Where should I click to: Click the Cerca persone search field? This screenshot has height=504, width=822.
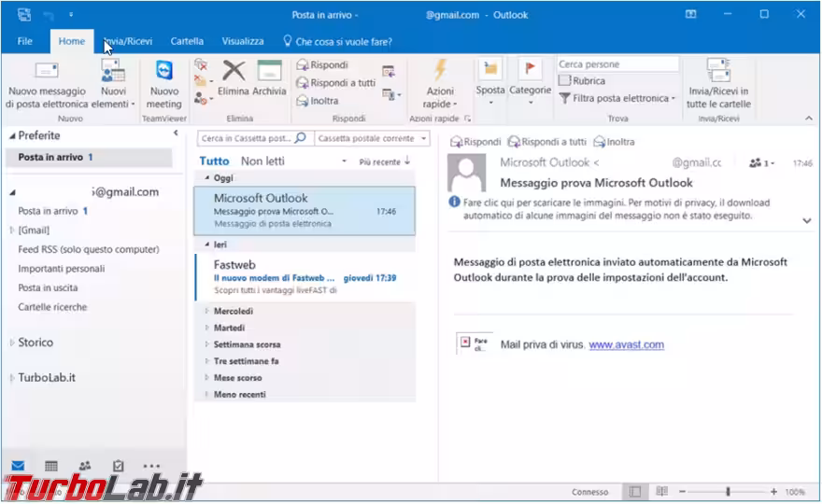(617, 64)
